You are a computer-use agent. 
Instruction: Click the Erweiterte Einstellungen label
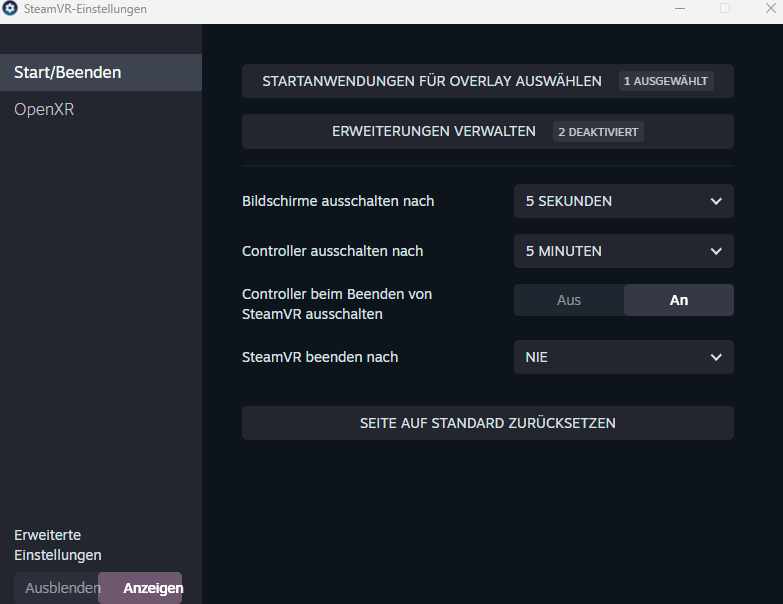pyautogui.click(x=58, y=545)
